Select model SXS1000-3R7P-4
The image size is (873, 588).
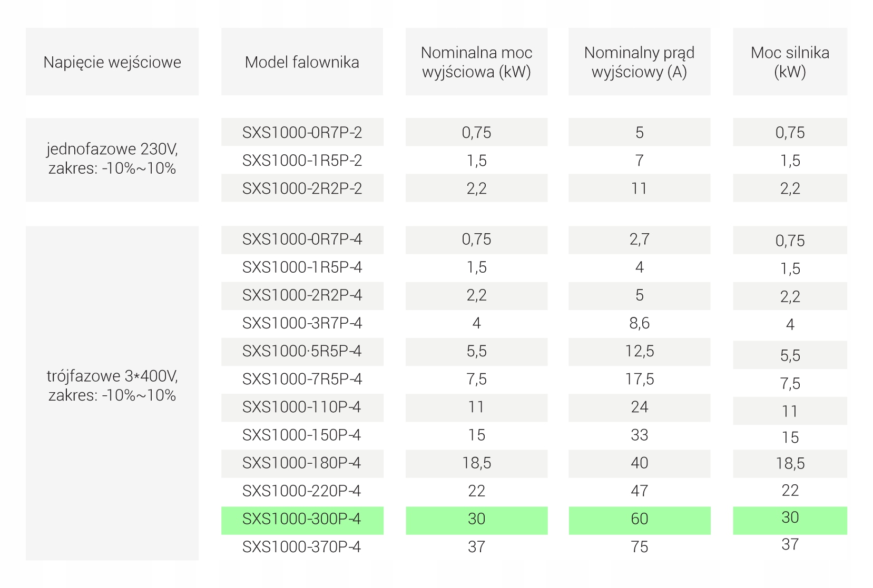coord(302,323)
